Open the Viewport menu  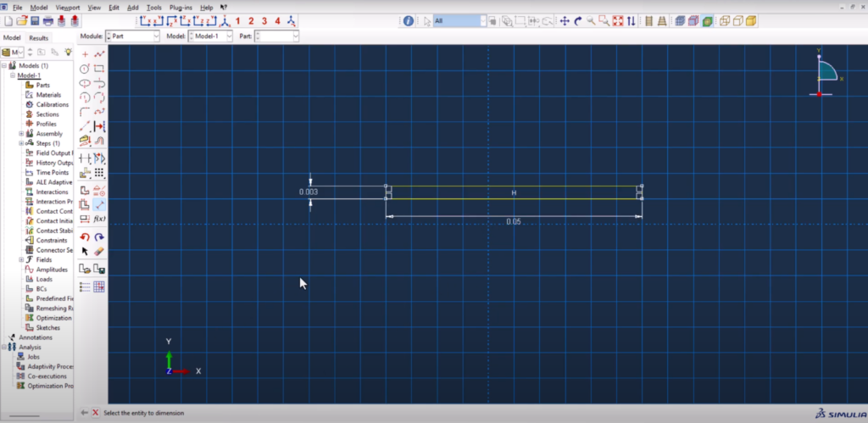pyautogui.click(x=68, y=8)
